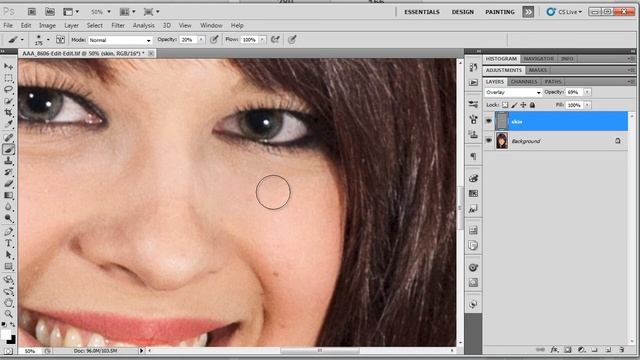Select the Eyedropper tool
The width and height of the screenshot is (640, 360).
(8, 124)
